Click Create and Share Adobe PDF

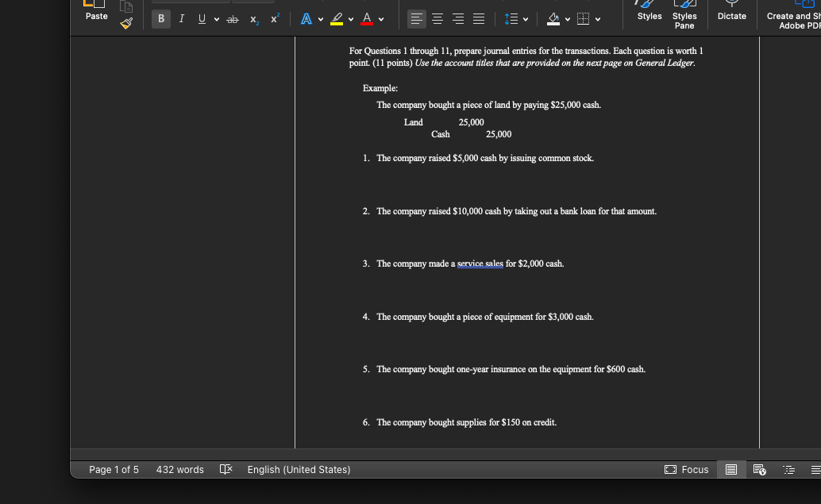[x=794, y=14]
